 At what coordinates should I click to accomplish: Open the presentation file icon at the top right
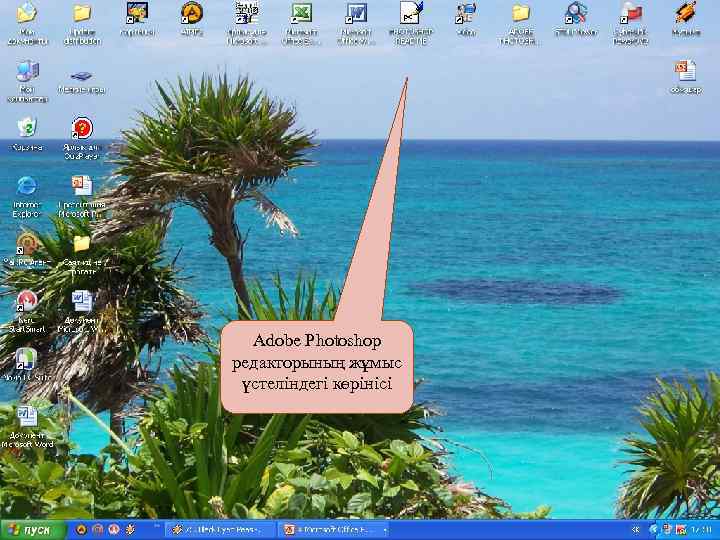(686, 77)
